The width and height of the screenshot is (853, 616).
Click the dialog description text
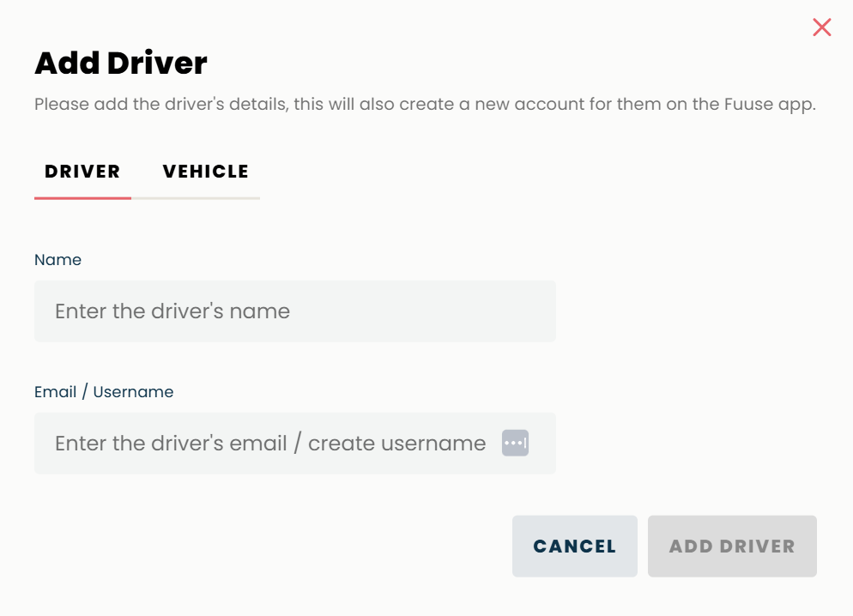tap(425, 104)
